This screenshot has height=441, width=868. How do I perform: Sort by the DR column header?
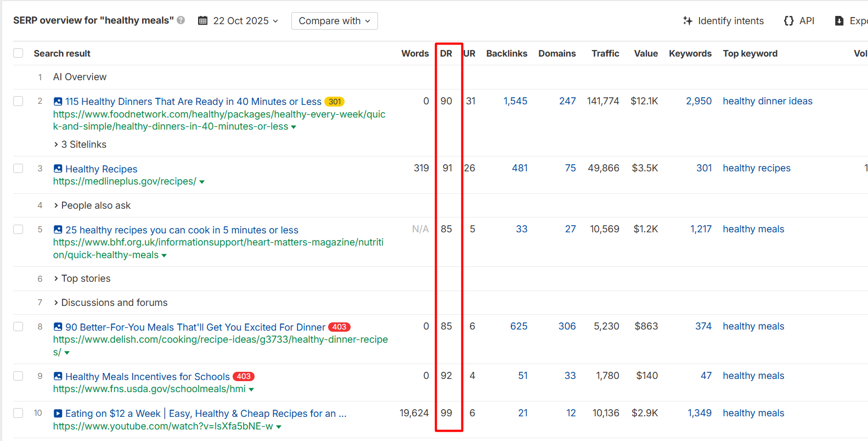click(446, 53)
